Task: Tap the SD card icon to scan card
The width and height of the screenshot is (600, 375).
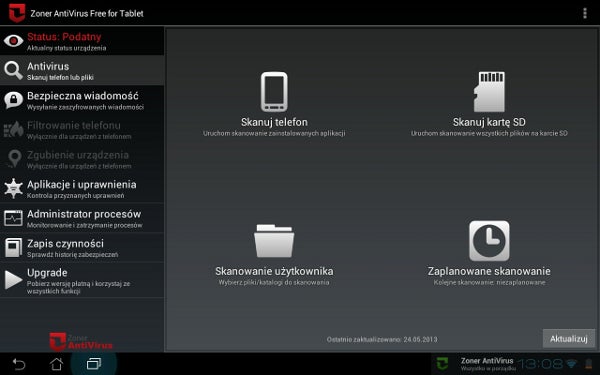Action: point(489,92)
